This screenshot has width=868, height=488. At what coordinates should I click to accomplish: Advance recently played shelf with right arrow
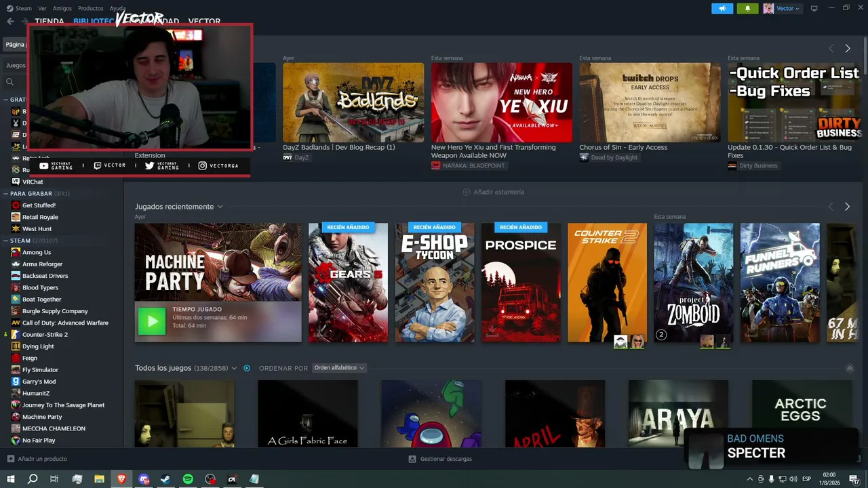[x=847, y=207]
